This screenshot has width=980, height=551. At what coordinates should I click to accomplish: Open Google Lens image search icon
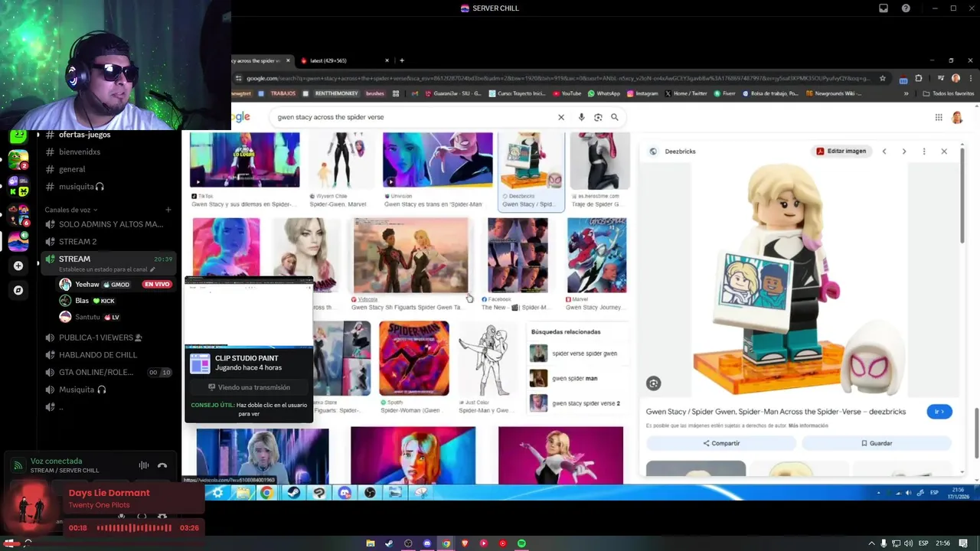point(598,117)
